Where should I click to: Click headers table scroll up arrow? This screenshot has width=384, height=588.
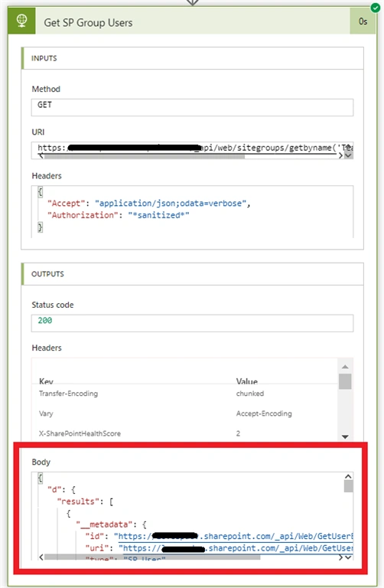pyautogui.click(x=345, y=367)
